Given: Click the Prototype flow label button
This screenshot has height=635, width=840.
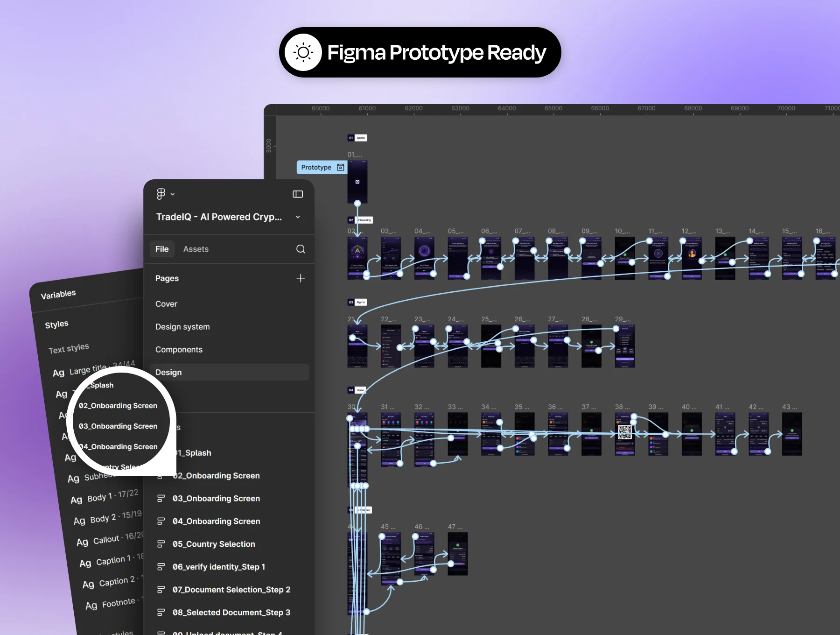Looking at the screenshot, I should click(x=322, y=167).
